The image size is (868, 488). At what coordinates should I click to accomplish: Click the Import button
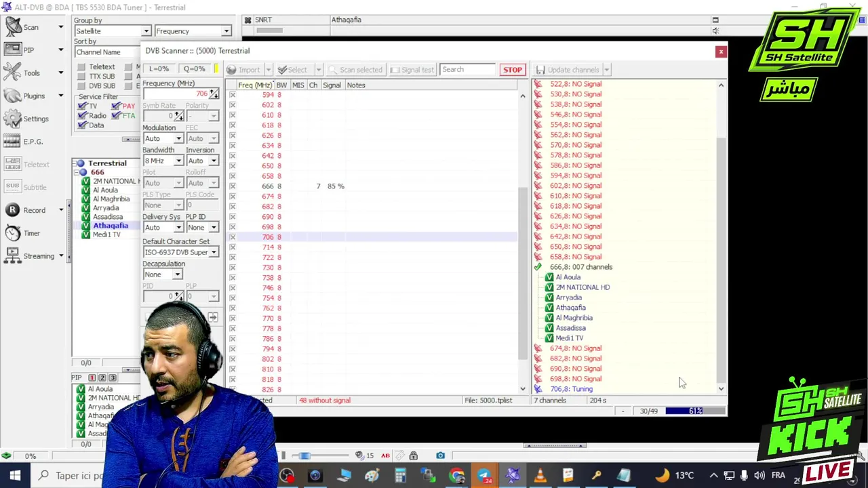(244, 70)
